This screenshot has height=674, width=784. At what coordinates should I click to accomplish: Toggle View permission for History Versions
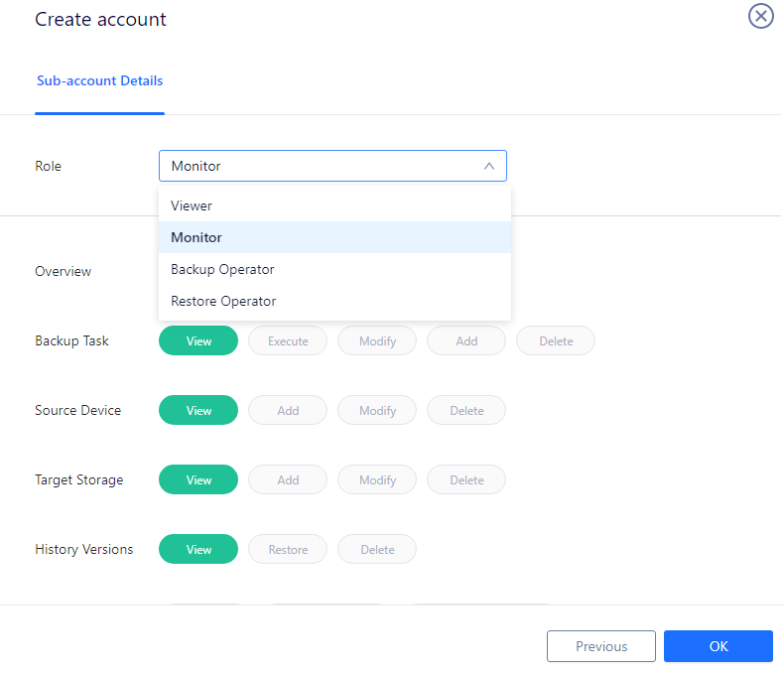click(198, 550)
